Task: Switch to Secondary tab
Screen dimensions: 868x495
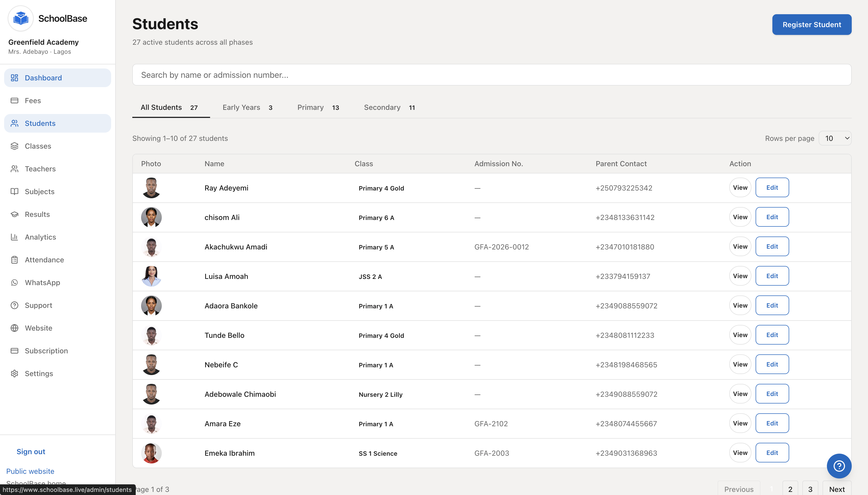Action: point(389,108)
